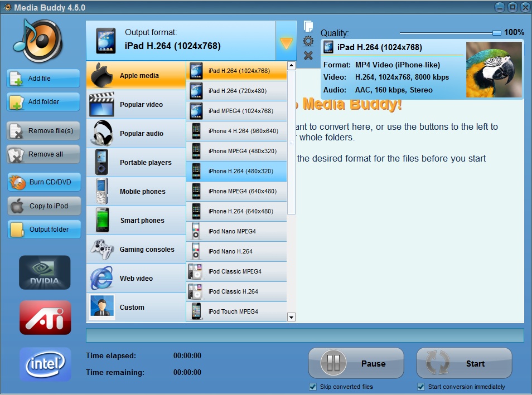Click the iPod Classic MPEG4 device icon
532x395 pixels.
[x=195, y=271]
